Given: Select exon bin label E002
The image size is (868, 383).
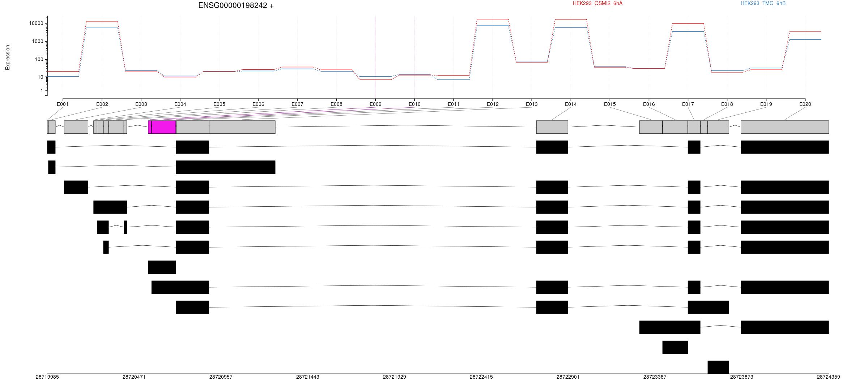Looking at the screenshot, I should point(102,104).
